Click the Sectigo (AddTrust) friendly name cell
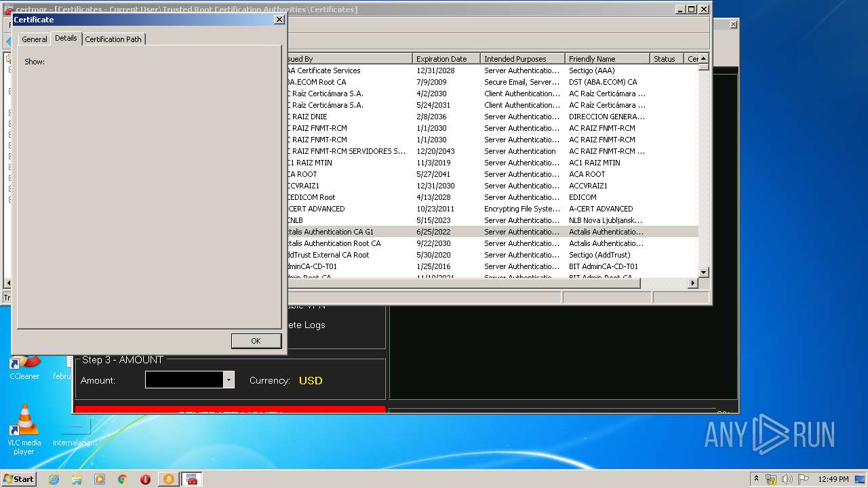868x488 pixels. click(x=599, y=255)
